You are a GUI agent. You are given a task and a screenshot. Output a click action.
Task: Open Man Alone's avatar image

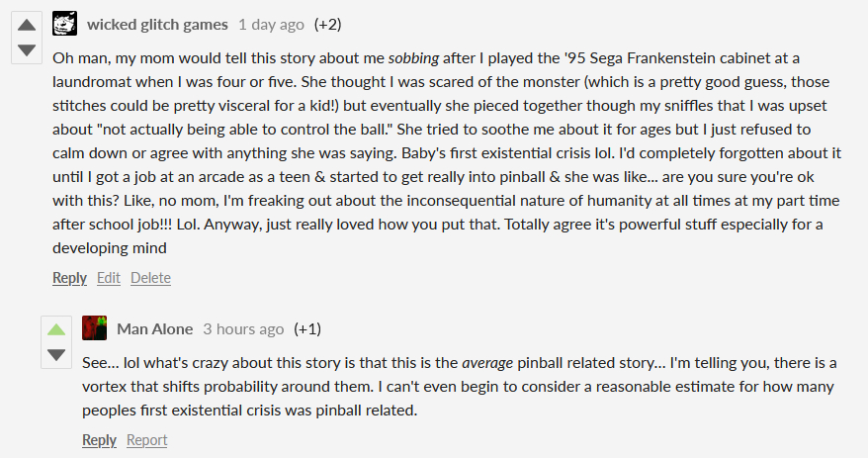point(95,328)
